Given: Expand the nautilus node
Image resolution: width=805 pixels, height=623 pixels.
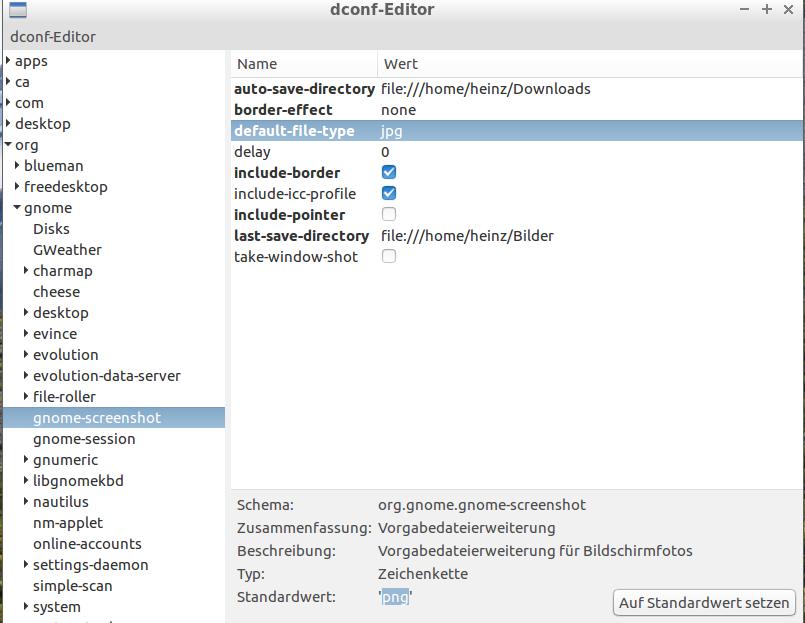Looking at the screenshot, I should pyautogui.click(x=26, y=501).
